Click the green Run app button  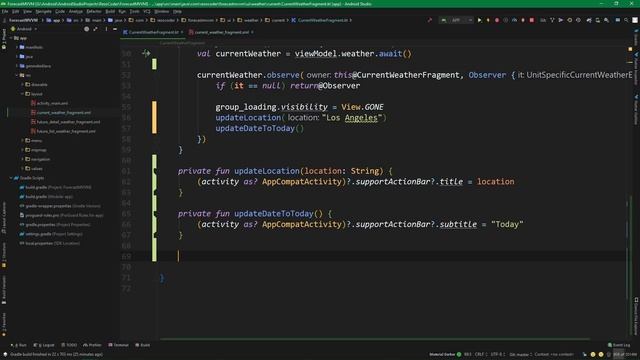(480, 20)
